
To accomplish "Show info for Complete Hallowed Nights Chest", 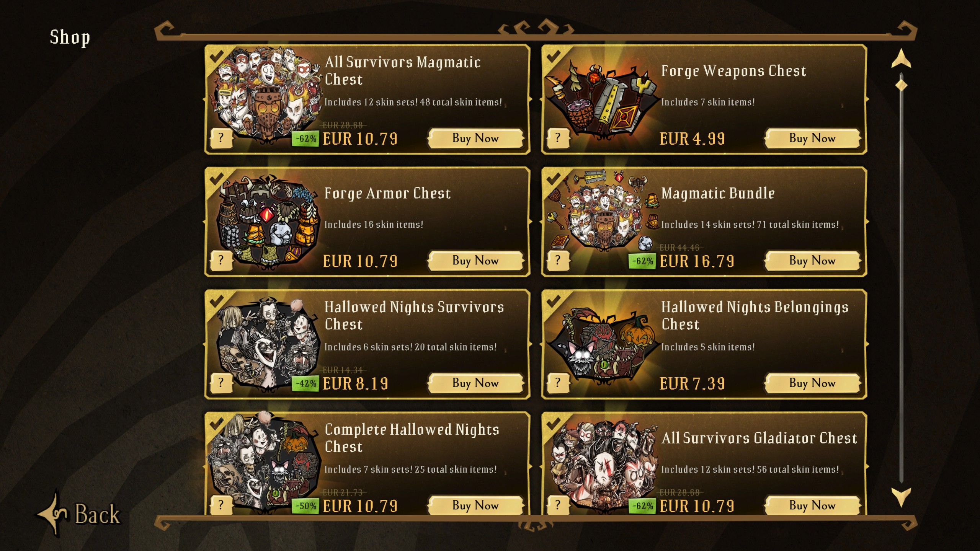I will 221,505.
